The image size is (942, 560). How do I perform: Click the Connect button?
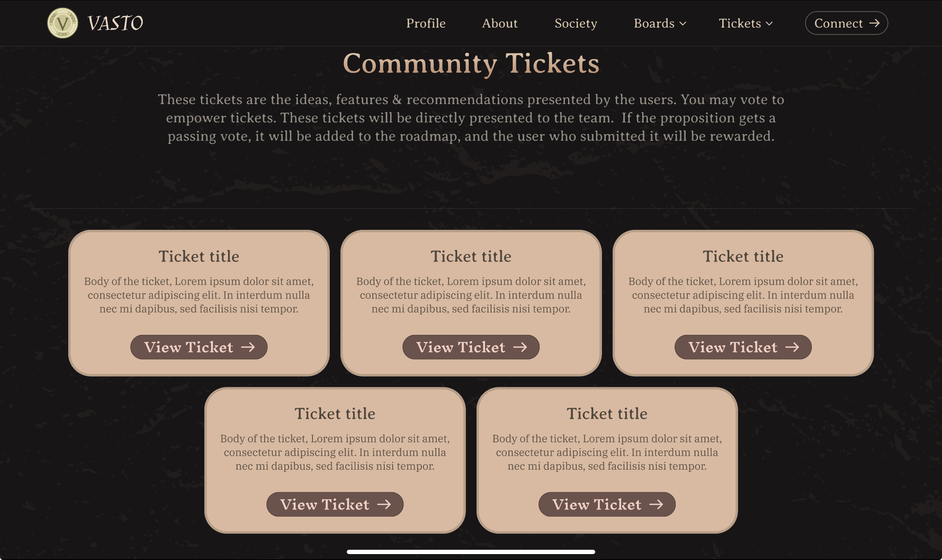click(x=847, y=23)
